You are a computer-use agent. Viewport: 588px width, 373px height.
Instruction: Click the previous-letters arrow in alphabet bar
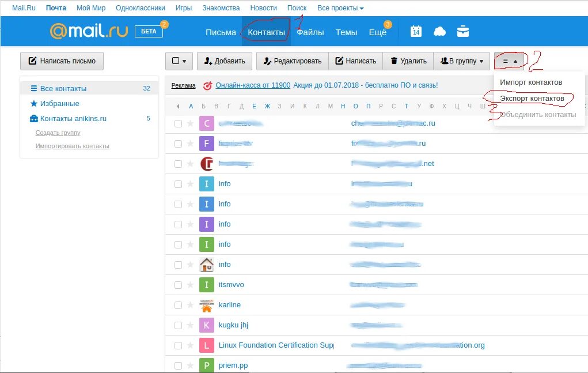pyautogui.click(x=178, y=107)
